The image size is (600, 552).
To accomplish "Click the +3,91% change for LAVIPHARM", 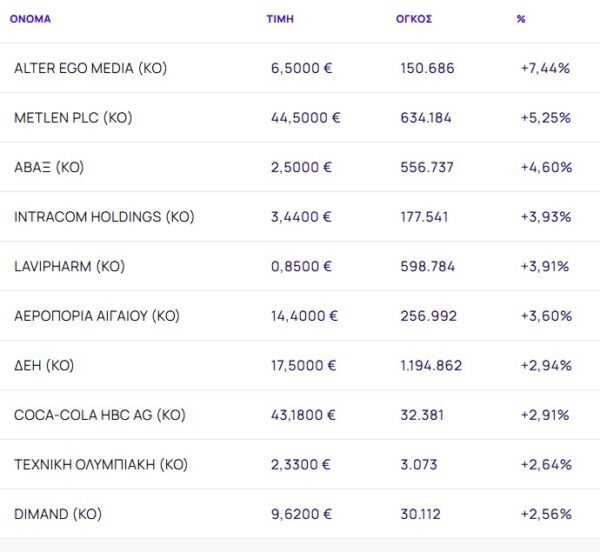I will (x=545, y=266).
